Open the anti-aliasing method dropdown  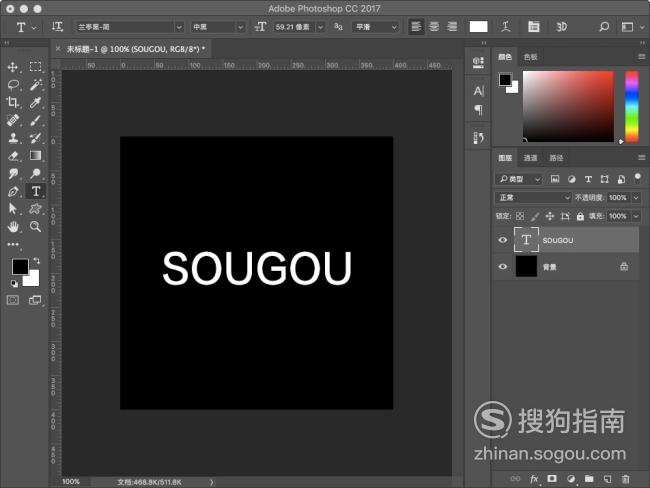tap(376, 27)
